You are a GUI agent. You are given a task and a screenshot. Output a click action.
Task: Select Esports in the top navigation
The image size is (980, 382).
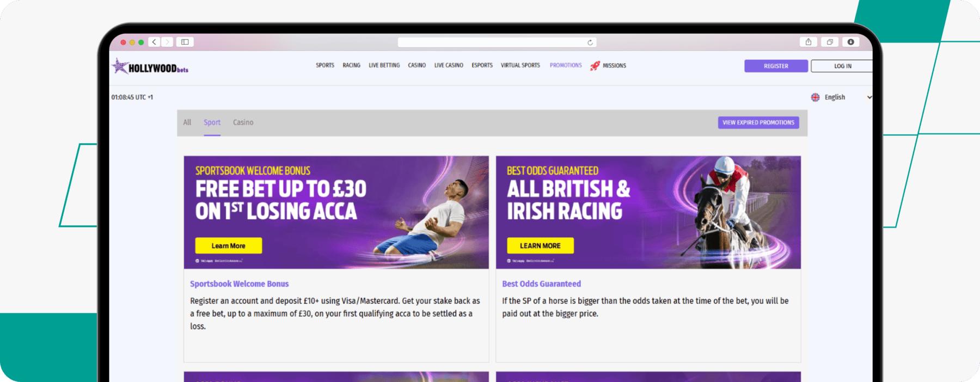(482, 65)
